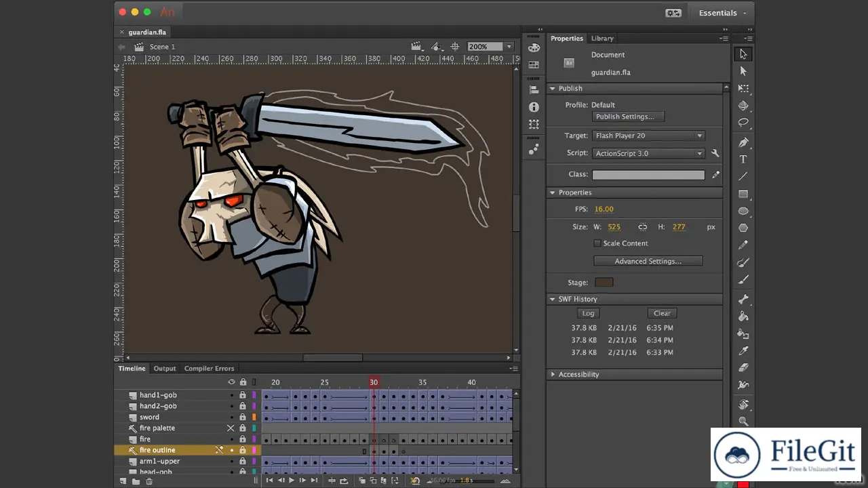The height and width of the screenshot is (488, 868).
Task: Toggle Lock All Layers header icon
Action: point(243,382)
